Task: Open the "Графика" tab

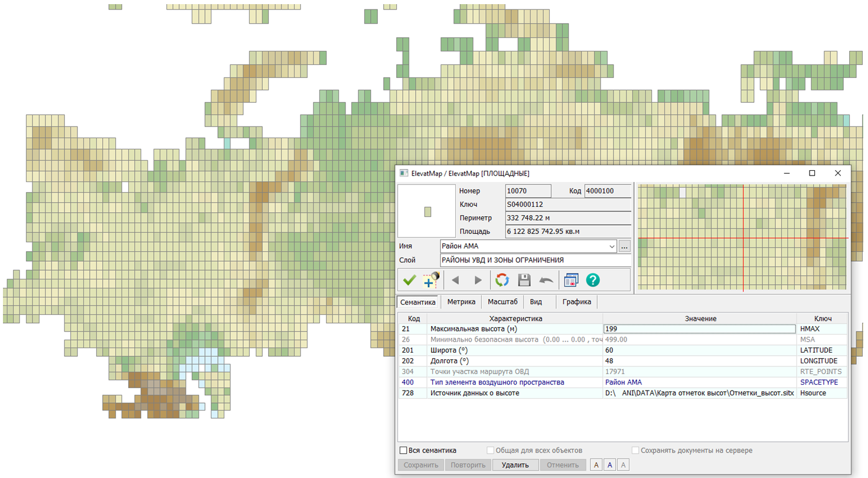Action: coord(578,302)
